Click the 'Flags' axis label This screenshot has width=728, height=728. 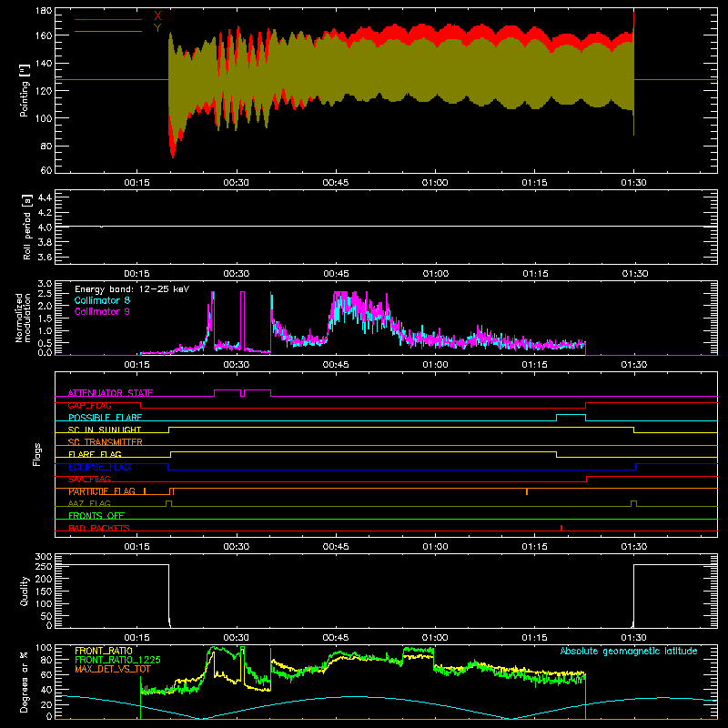coord(37,454)
